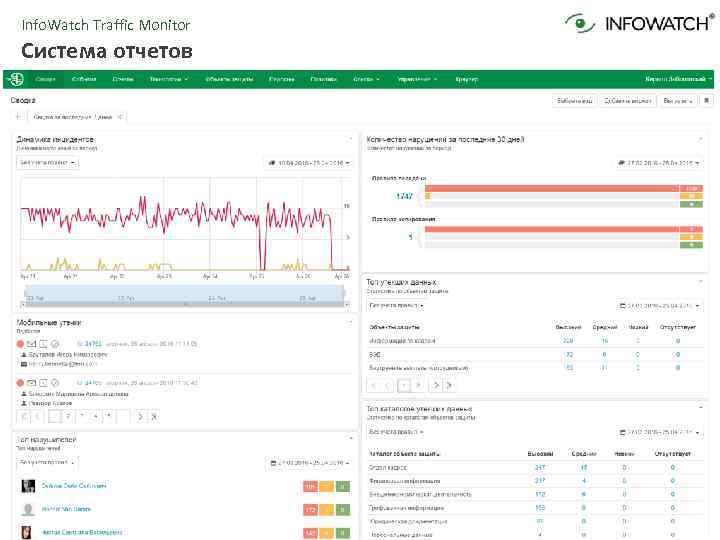720x540 pixels.
Task: Click the Добавить виджет button
Action: (628, 101)
